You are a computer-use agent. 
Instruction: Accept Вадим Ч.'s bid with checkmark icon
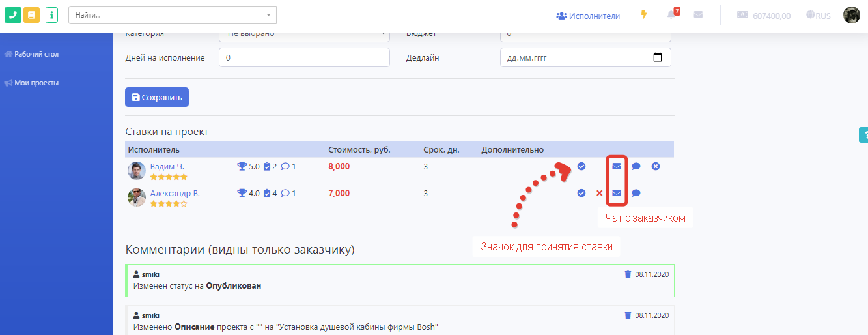point(581,166)
